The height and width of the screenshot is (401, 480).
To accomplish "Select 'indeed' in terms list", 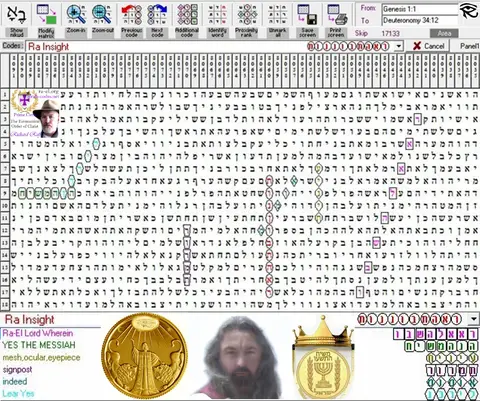I will 15,381.
